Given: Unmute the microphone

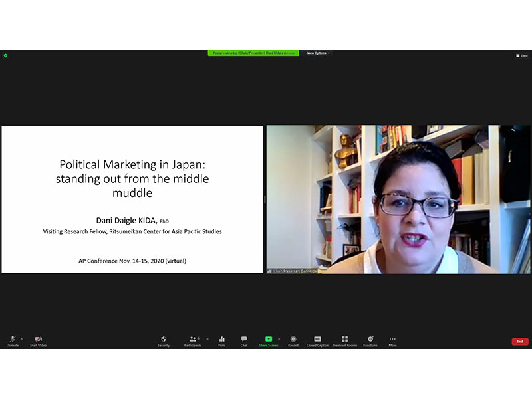Looking at the screenshot, I should click(13, 340).
